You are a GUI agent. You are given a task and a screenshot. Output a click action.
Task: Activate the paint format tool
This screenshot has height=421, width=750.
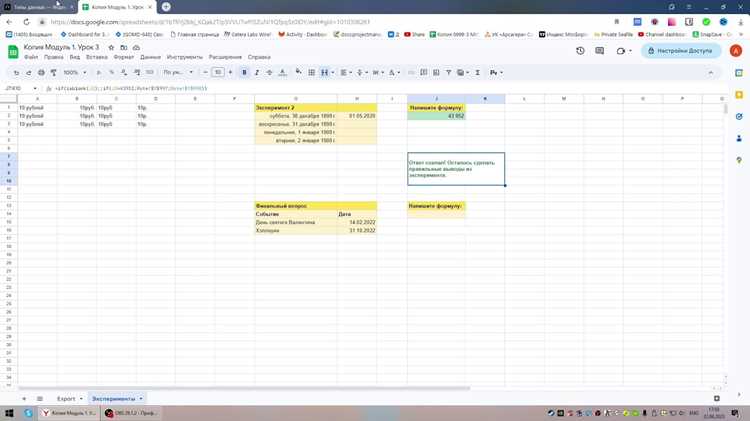click(x=54, y=73)
